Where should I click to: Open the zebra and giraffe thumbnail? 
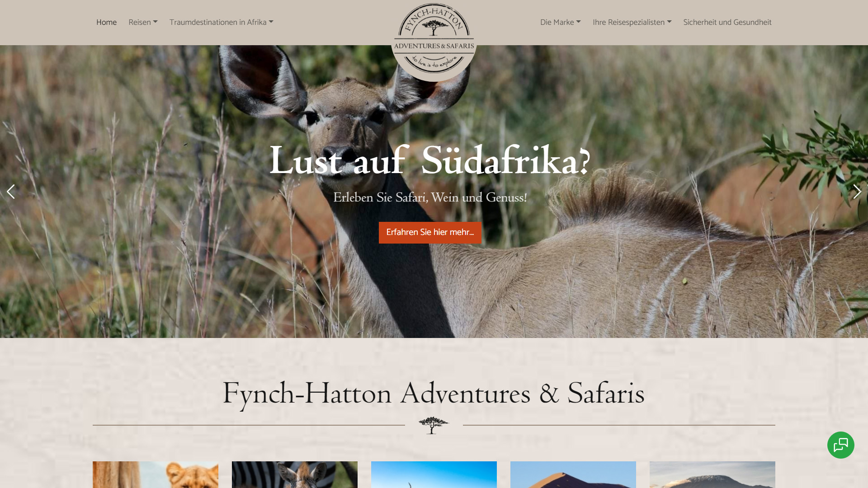[295, 474]
